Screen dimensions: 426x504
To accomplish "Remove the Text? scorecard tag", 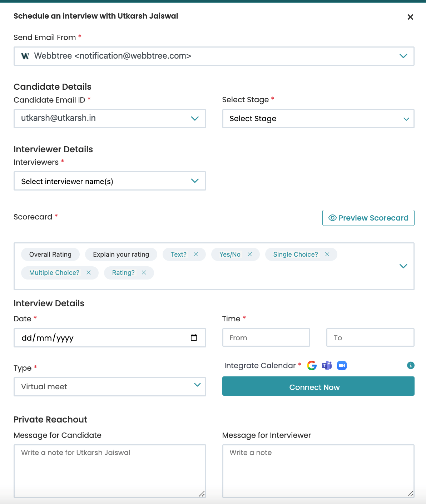I will [196, 254].
